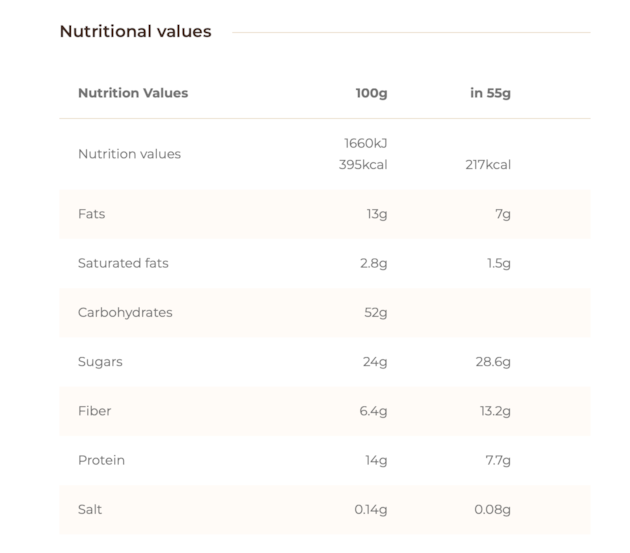Click the 28.6g sugars value
Viewport: 630px width, 553px height.
pos(493,362)
